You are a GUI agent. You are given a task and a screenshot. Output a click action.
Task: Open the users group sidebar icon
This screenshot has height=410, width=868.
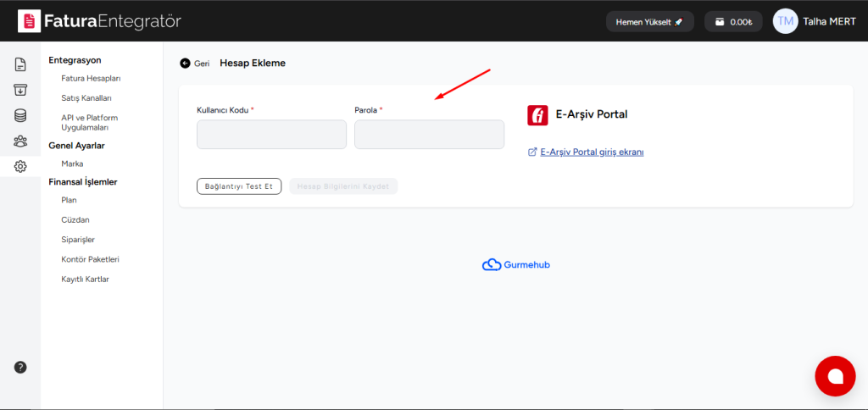coord(20,141)
